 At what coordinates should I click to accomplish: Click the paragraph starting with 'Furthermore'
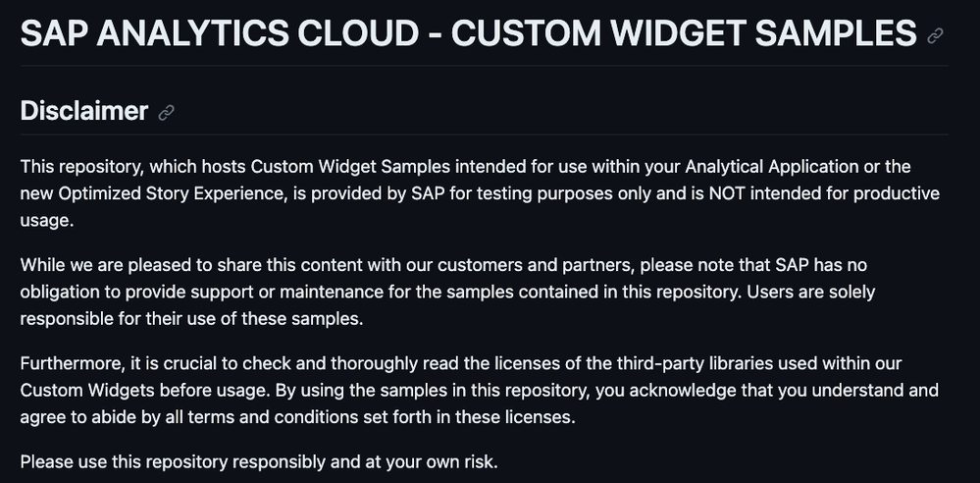tap(480, 390)
